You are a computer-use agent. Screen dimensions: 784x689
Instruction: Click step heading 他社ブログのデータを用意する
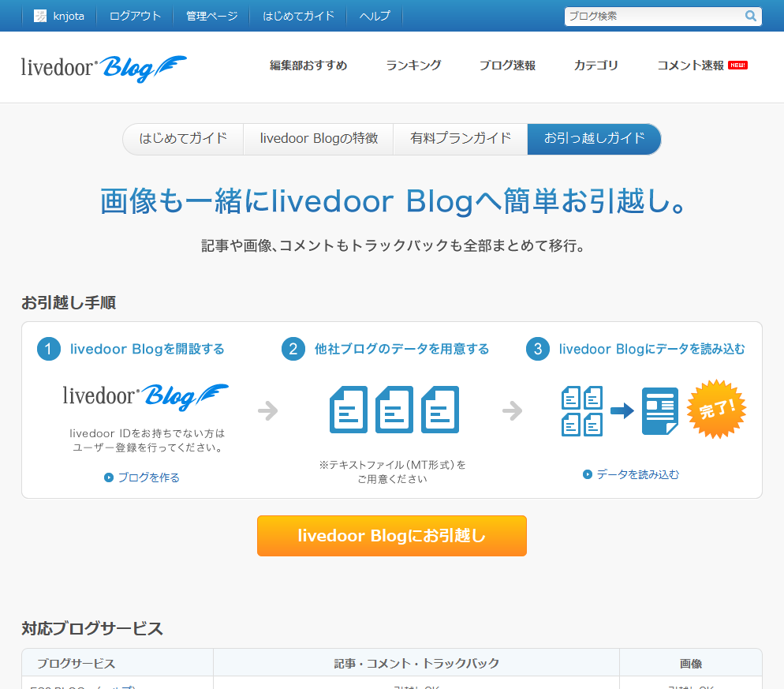401,349
